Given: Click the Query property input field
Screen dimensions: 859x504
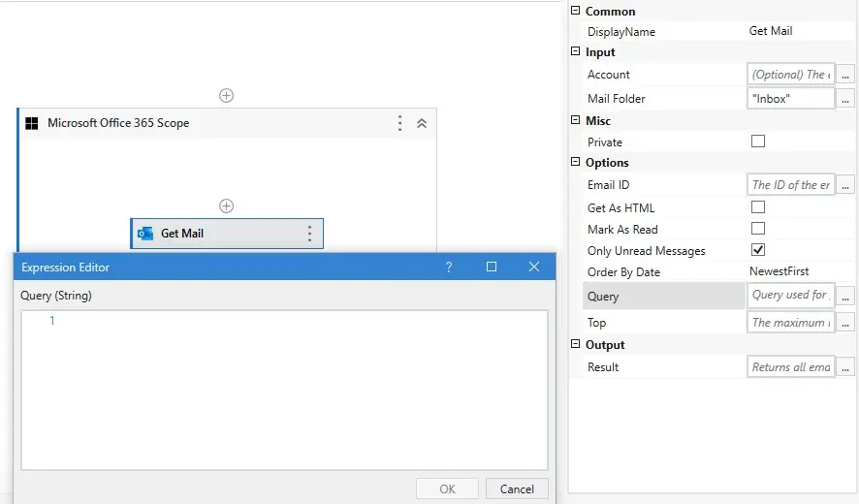Looking at the screenshot, I should pyautogui.click(x=790, y=295).
